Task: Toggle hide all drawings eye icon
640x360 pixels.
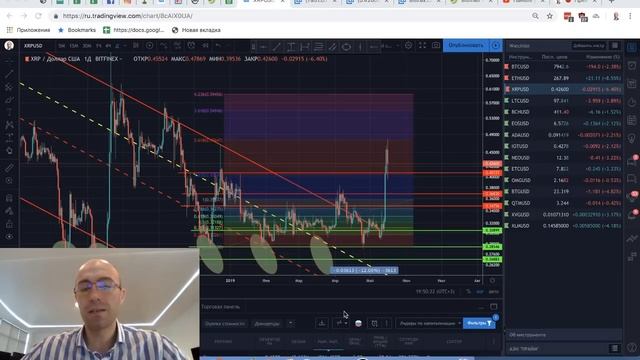Action: pos(9,237)
